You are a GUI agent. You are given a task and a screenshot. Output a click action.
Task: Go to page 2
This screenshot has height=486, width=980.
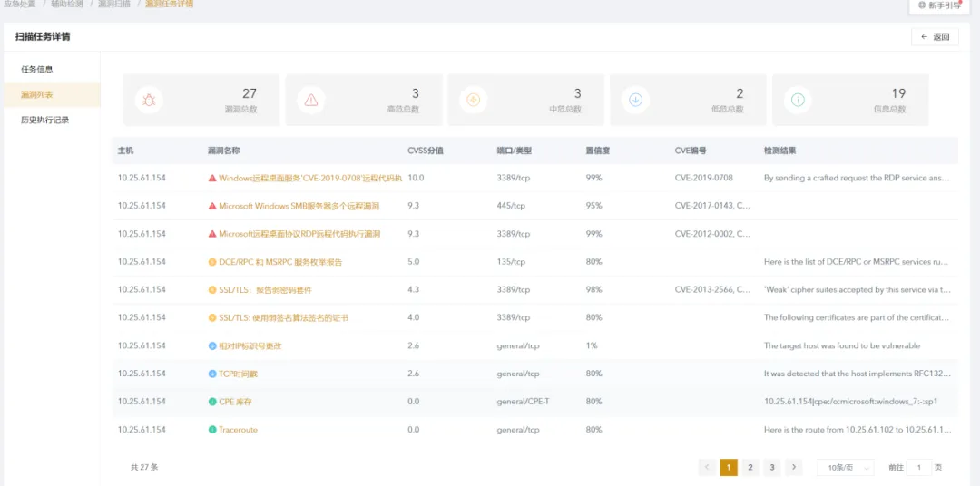[750, 467]
